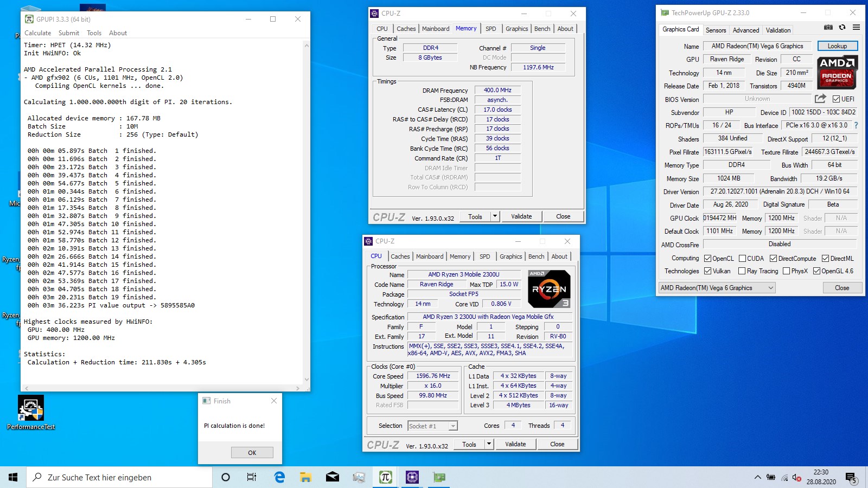Toggle the PhysX checkbox

[x=786, y=271]
